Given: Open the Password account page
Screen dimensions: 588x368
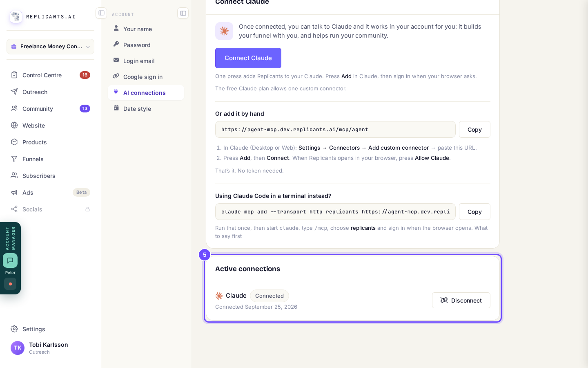Looking at the screenshot, I should 146,45.
